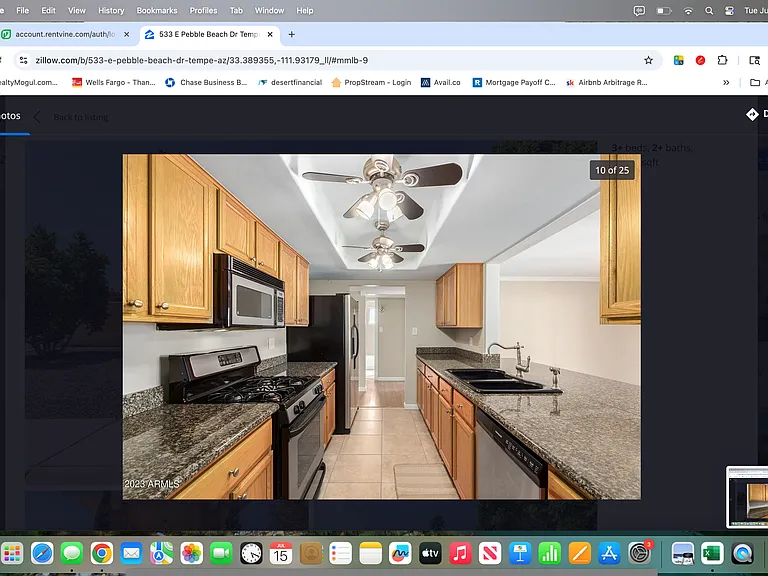The width and height of the screenshot is (768, 576).
Task: Open the all bookmarks folder icon
Action: pos(755,82)
